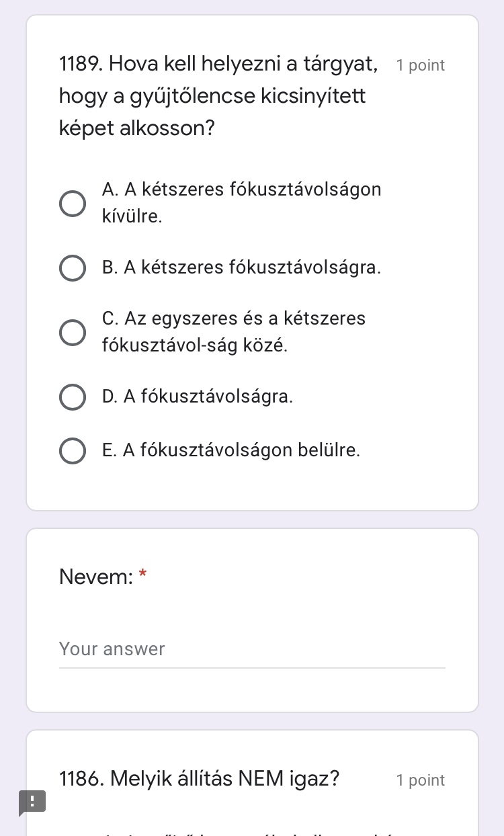Choose the radio circle beside option B

(x=73, y=267)
